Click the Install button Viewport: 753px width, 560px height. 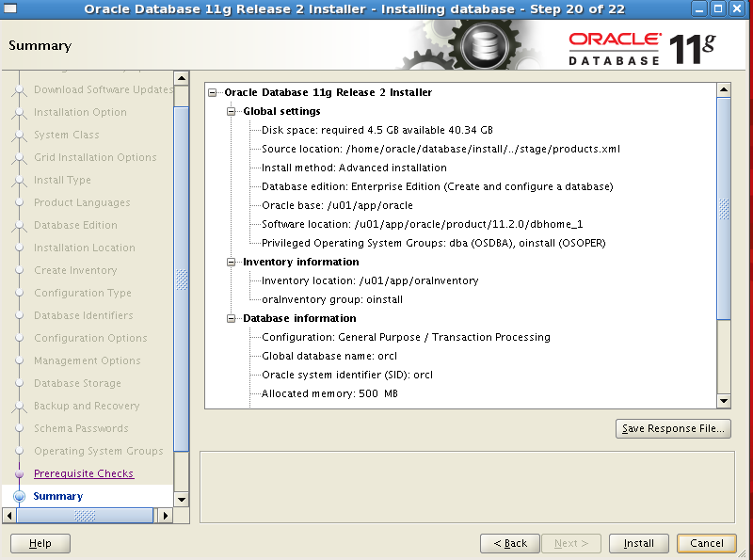click(x=639, y=543)
